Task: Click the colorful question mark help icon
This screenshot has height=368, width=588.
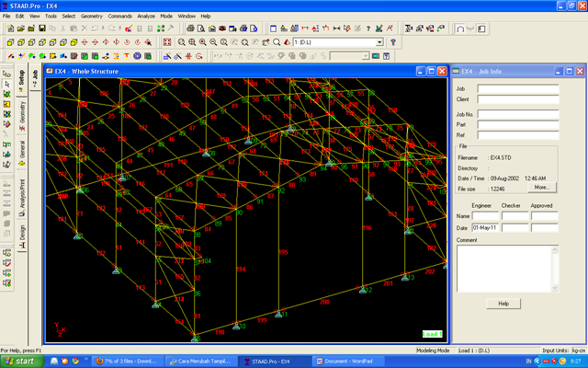Action: point(393,42)
